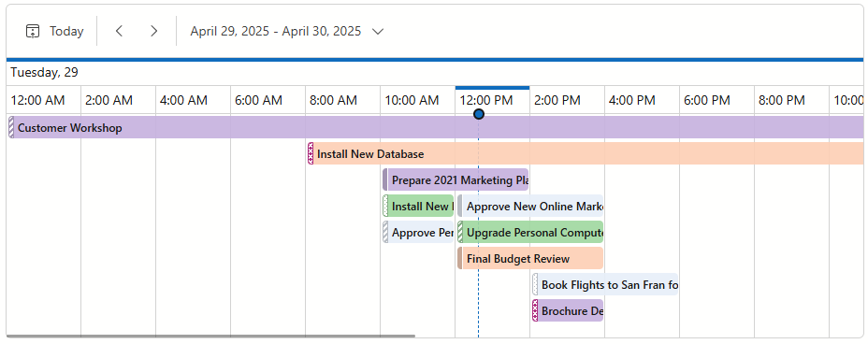
Task: Click the Today button label
Action: tap(66, 31)
